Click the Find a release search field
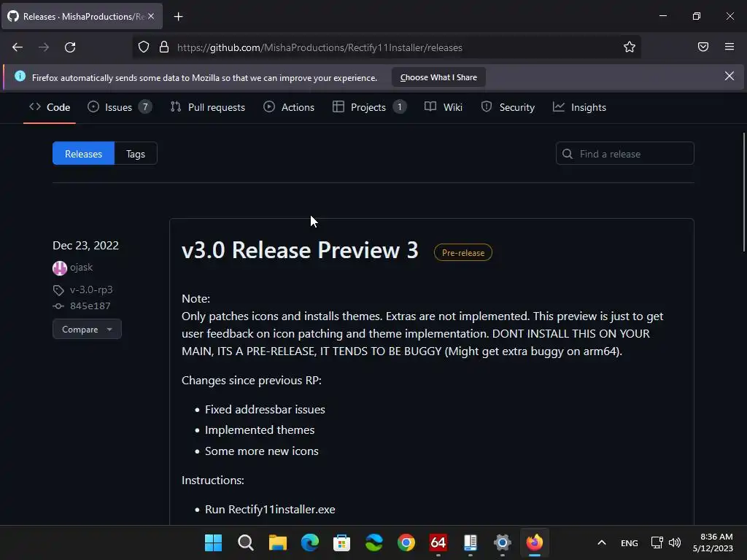This screenshot has height=560, width=747. [x=624, y=154]
